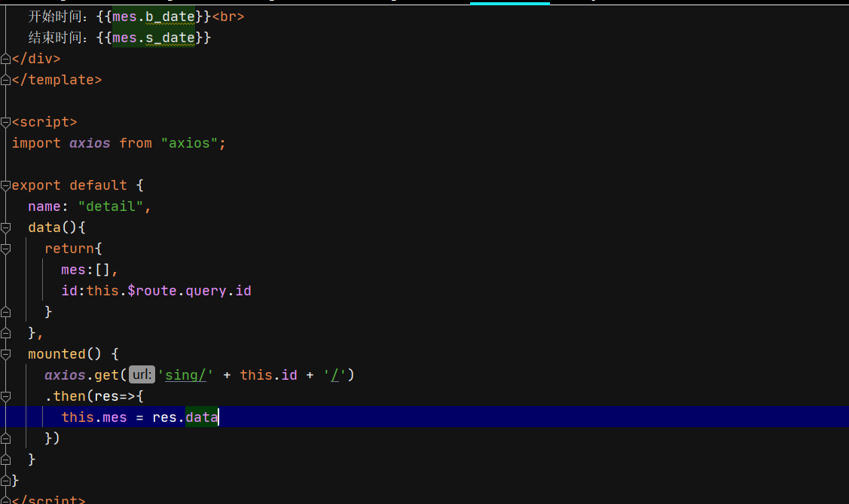This screenshot has height=504, width=849.
Task: Click the get method in axios.get
Action: pos(106,375)
